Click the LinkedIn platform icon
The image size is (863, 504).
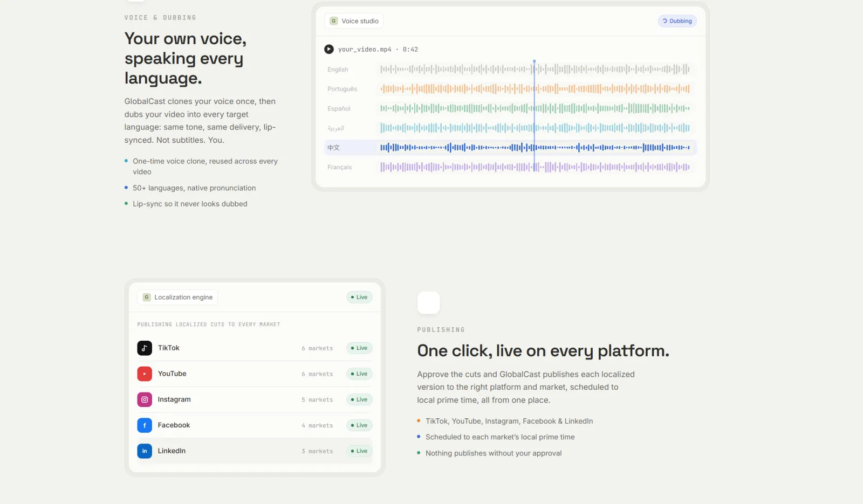(145, 451)
